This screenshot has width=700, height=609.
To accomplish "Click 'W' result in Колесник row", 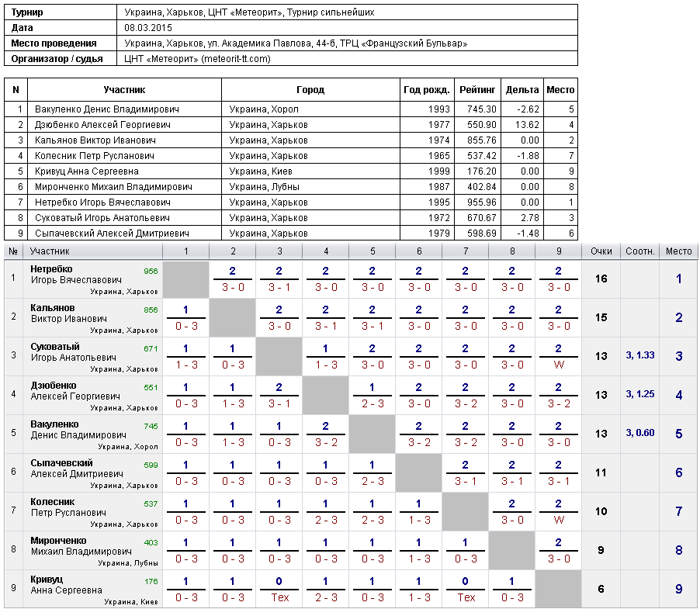I will (x=559, y=521).
